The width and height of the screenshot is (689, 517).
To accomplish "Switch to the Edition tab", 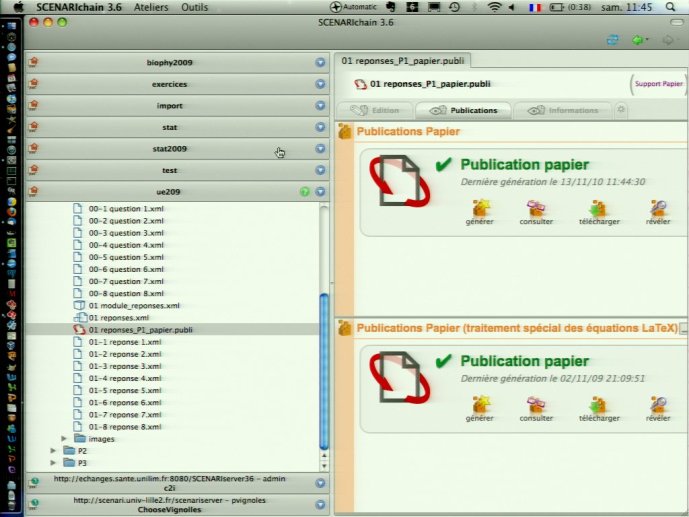I will coord(375,110).
